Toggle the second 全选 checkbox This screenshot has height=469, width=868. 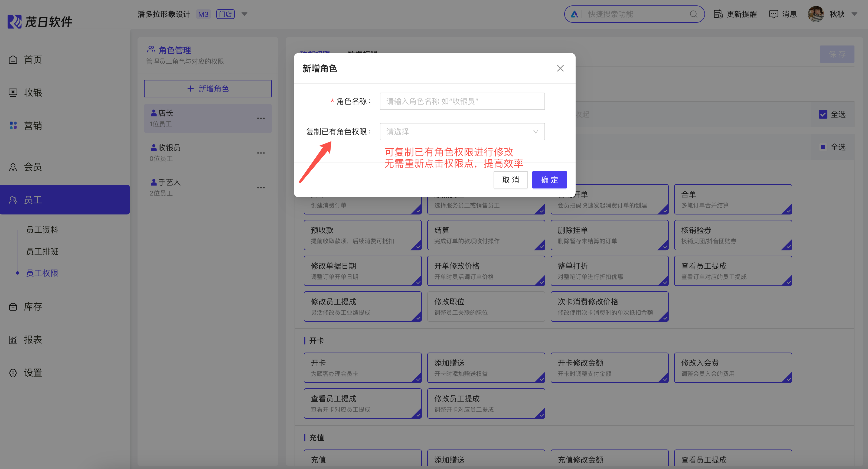(x=823, y=147)
